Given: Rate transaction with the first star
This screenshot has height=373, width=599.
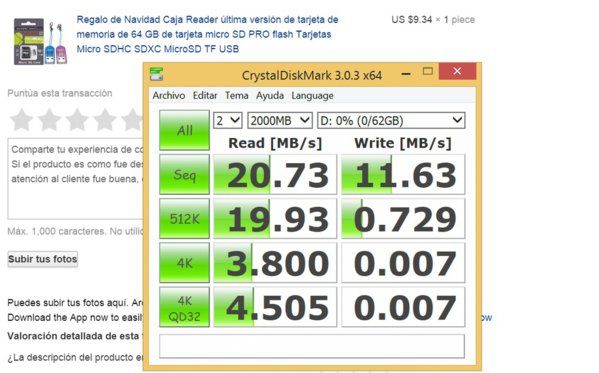Looking at the screenshot, I should pos(21,120).
